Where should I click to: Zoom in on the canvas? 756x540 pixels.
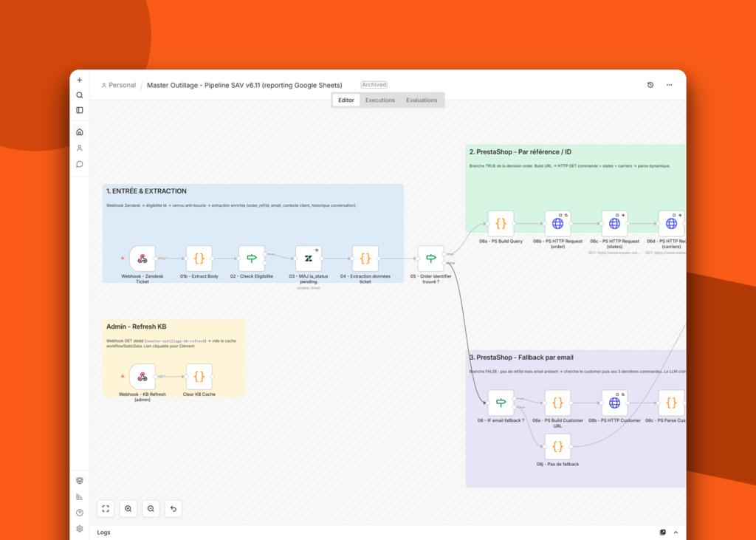point(128,509)
